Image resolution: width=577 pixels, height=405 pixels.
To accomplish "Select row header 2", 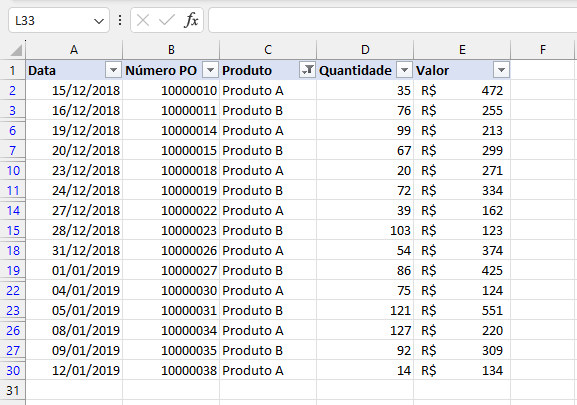I will pos(13,90).
